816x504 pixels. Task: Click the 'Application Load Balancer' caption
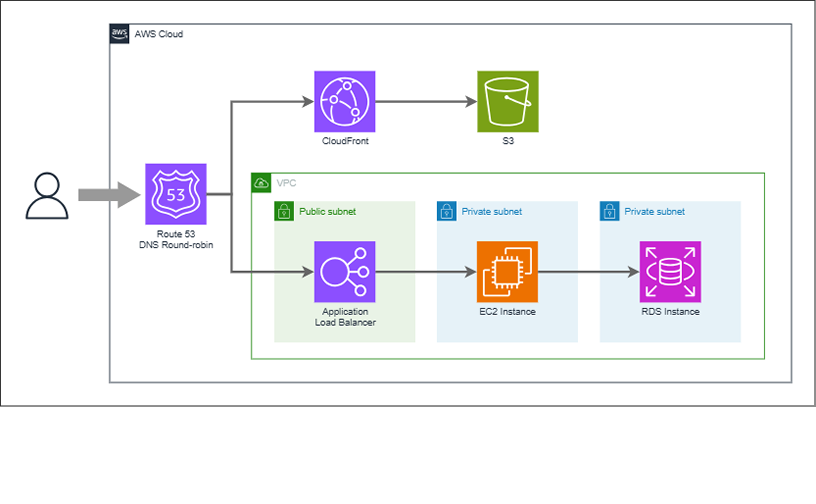coord(345,317)
